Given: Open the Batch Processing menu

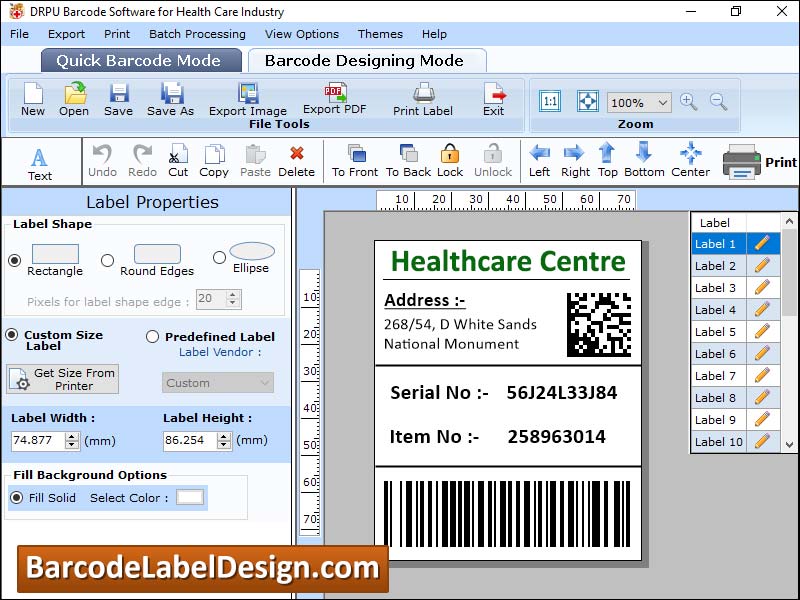Looking at the screenshot, I should [x=197, y=33].
